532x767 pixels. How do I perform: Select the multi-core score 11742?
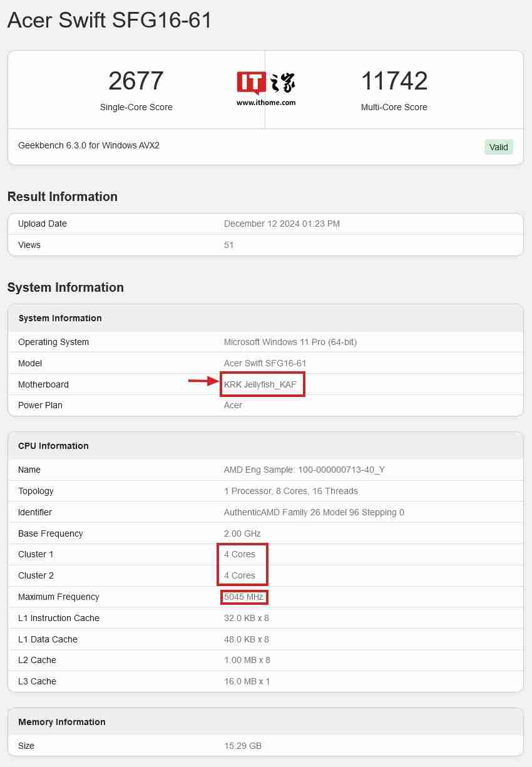pyautogui.click(x=394, y=81)
